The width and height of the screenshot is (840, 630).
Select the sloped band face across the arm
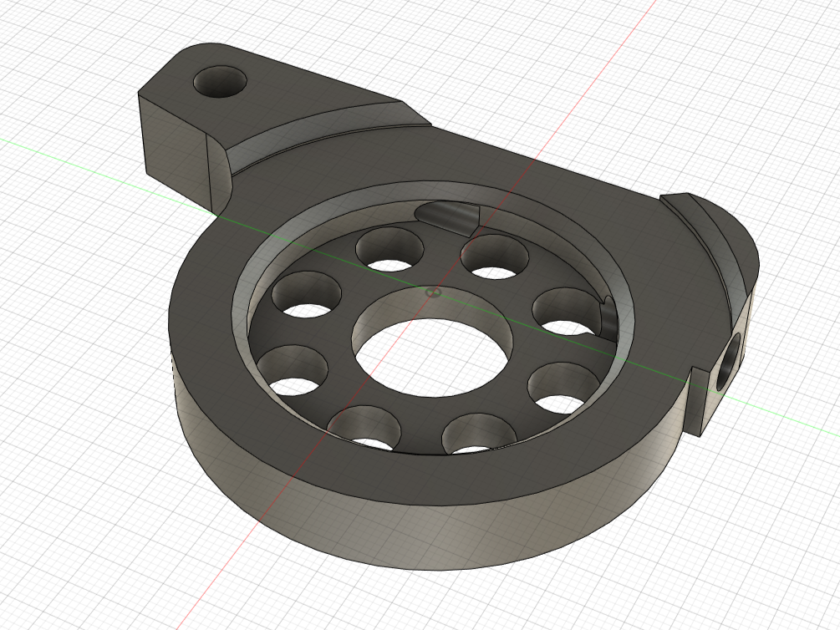322,126
